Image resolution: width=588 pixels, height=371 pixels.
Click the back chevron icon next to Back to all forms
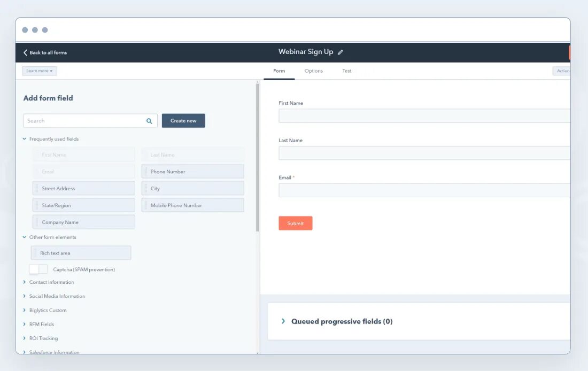[25, 52]
